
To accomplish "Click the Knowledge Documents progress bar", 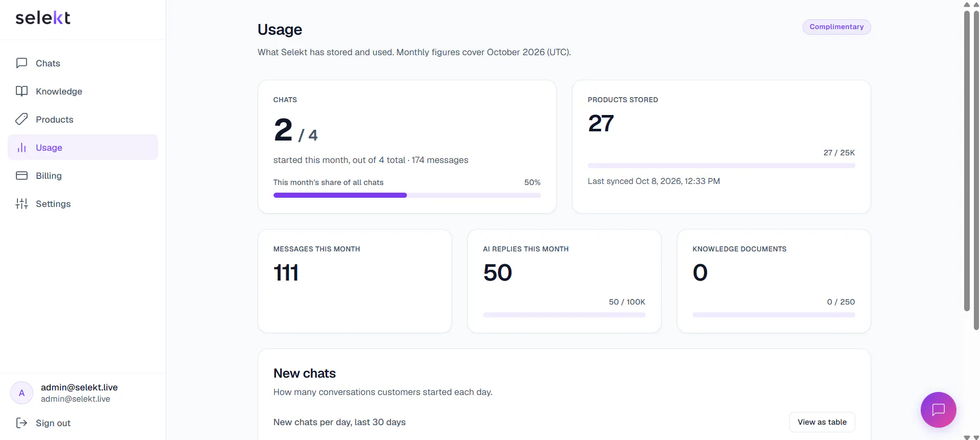I will pos(774,315).
